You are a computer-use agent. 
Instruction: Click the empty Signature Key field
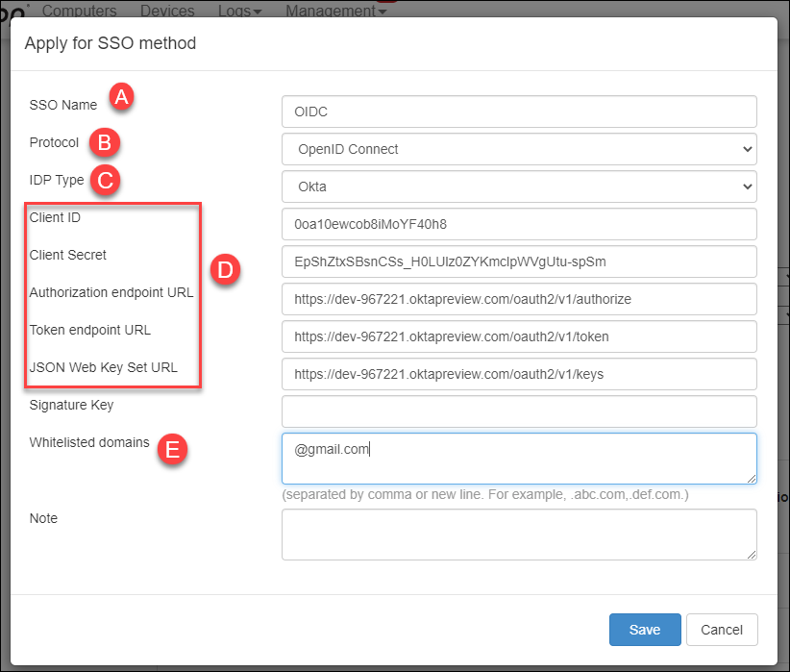pos(519,411)
